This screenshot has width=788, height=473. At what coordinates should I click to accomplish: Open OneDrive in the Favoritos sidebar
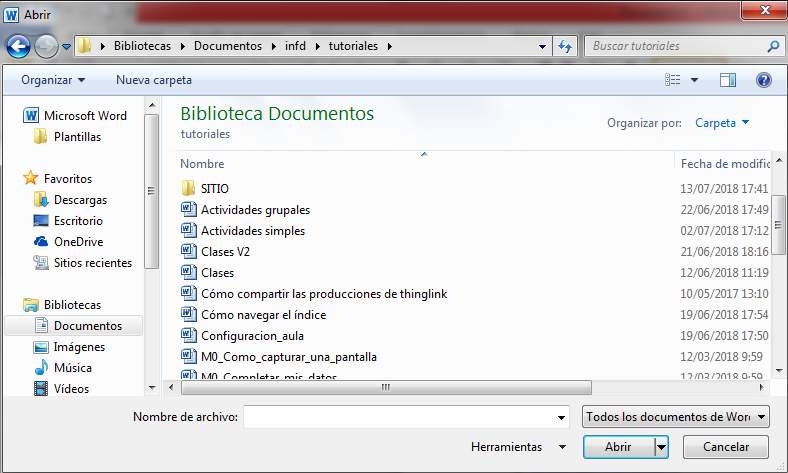(78, 242)
